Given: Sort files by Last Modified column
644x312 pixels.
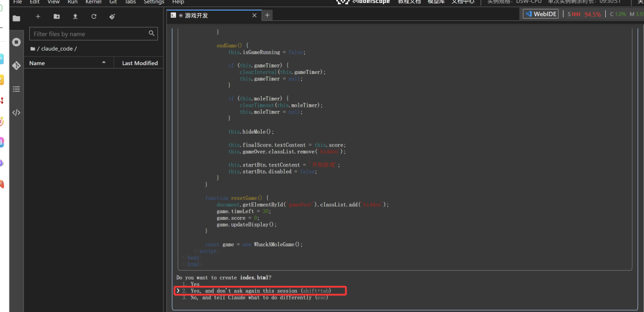Looking at the screenshot, I should (140, 63).
